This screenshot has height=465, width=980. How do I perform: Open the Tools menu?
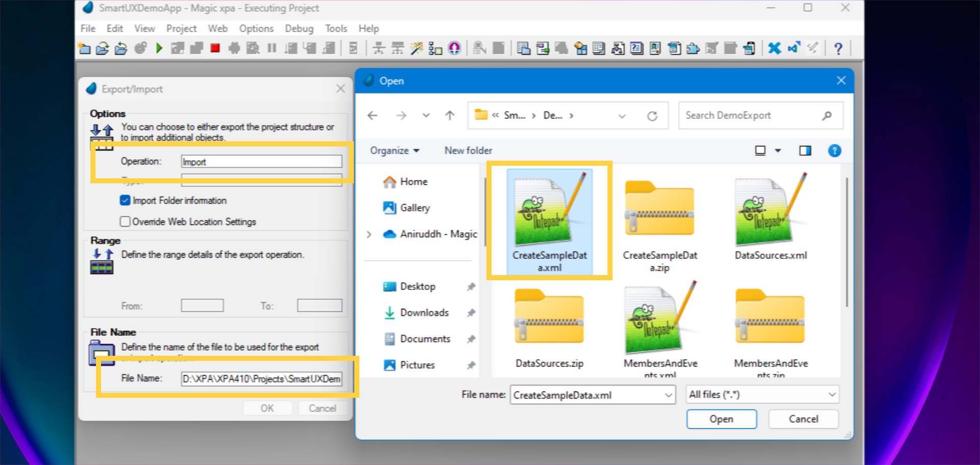pyautogui.click(x=336, y=29)
